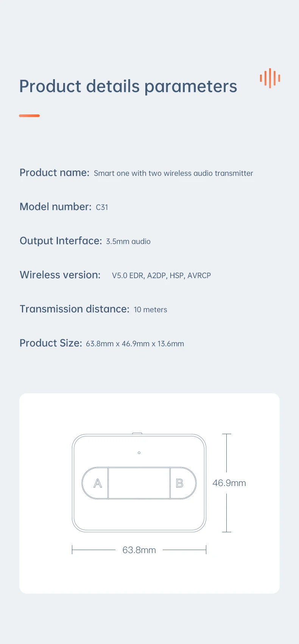Viewport: 299px width, 644px height.
Task: Click the V5.0 EDR wireless version text
Action: click(161, 276)
